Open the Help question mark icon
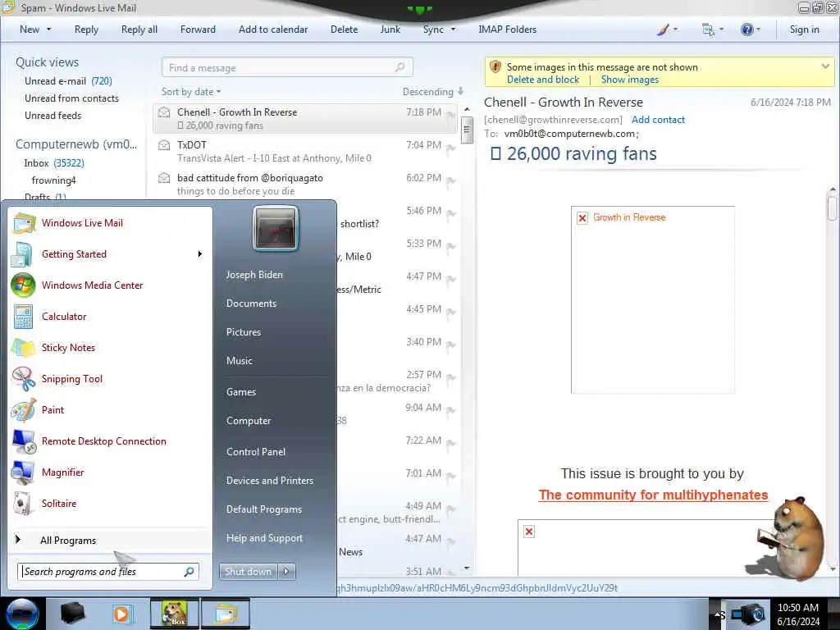 [746, 30]
